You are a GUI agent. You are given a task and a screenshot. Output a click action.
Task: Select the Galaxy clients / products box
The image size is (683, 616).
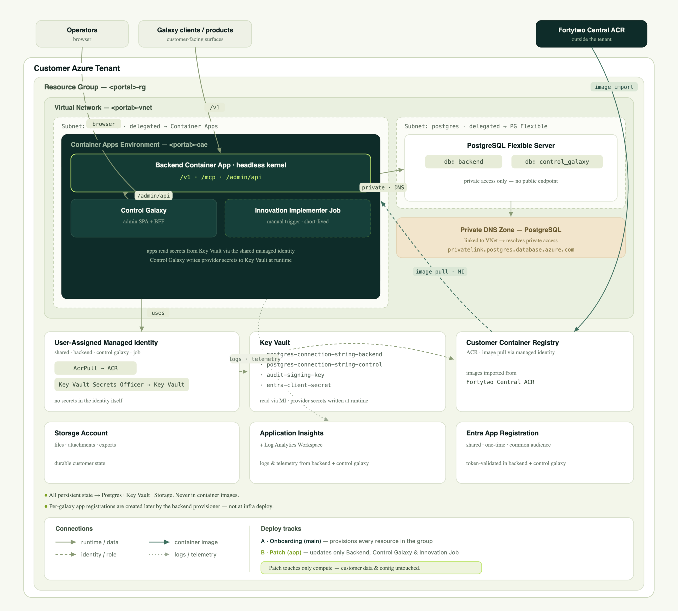click(x=195, y=34)
